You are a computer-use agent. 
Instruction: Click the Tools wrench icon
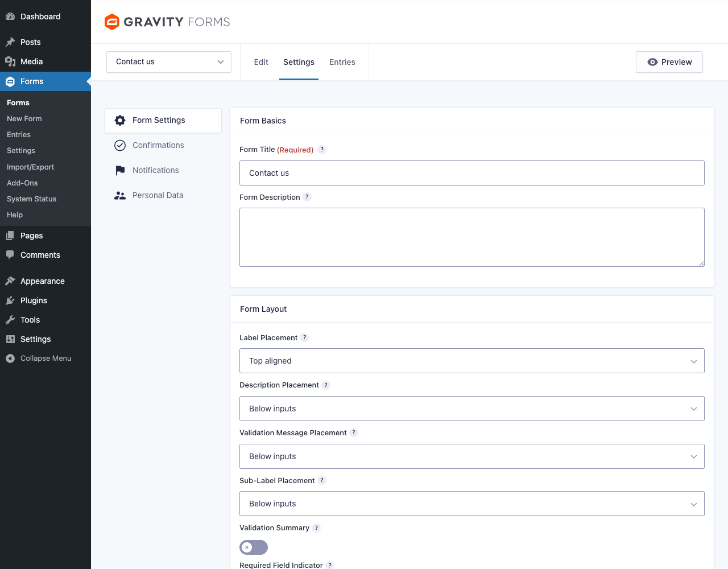click(10, 320)
